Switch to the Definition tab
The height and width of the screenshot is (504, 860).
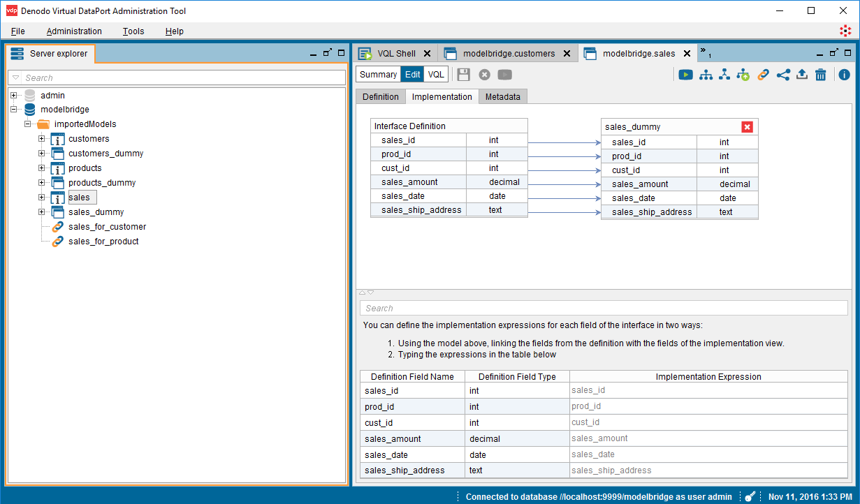click(381, 97)
